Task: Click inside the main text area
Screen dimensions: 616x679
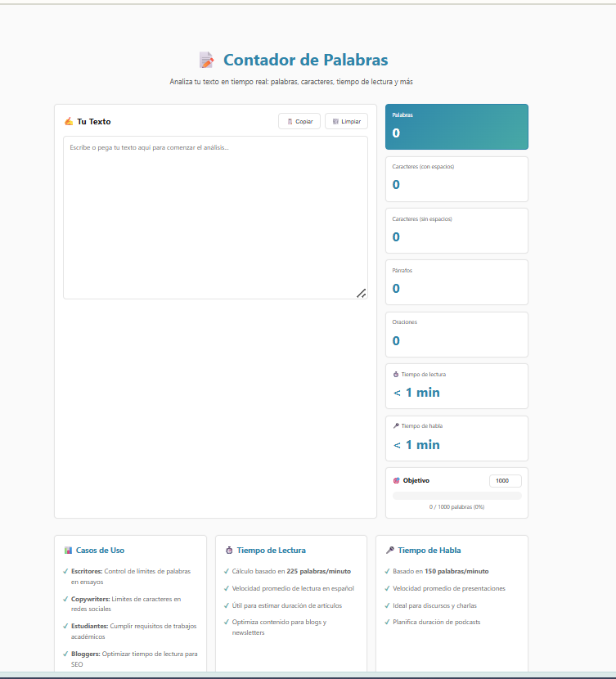Action: click(x=215, y=217)
